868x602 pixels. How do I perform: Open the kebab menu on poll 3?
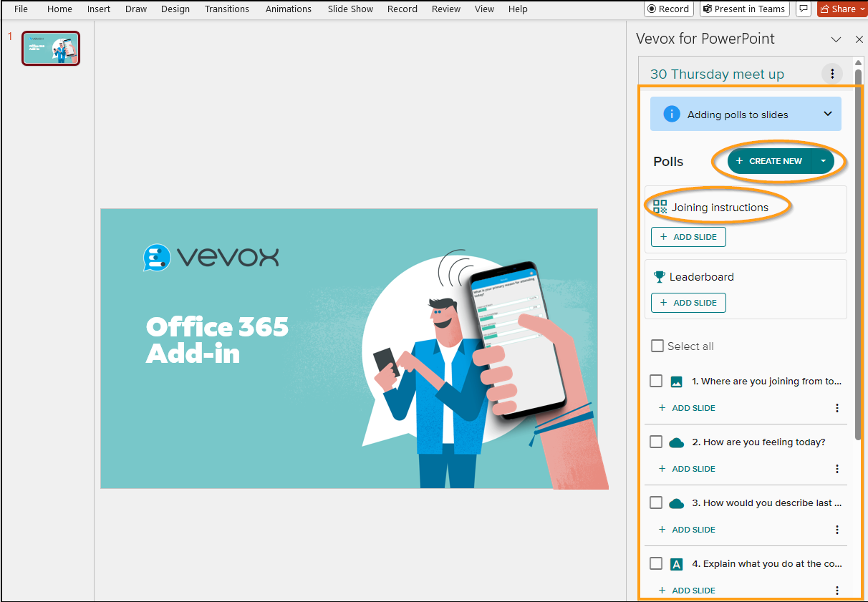(837, 530)
